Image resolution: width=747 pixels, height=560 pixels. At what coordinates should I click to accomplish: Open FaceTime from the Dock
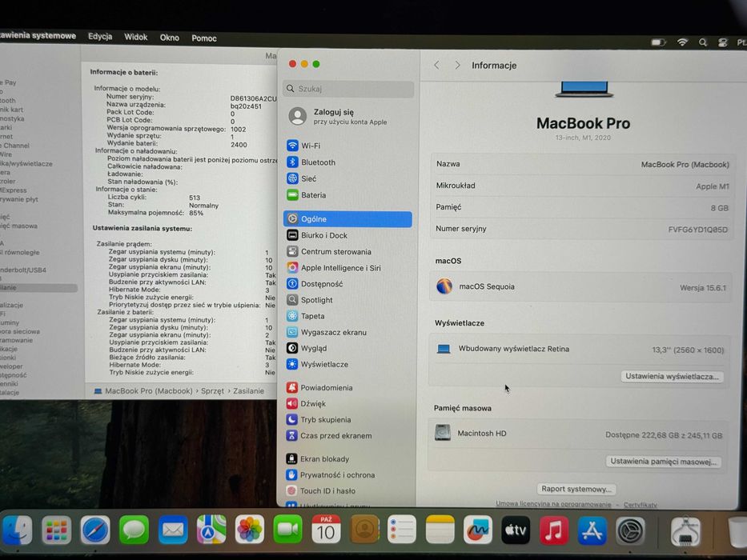click(x=287, y=530)
